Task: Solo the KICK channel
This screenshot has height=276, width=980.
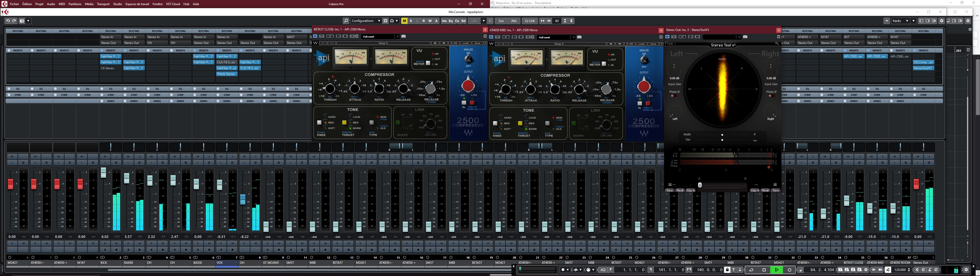Action: click(116, 157)
